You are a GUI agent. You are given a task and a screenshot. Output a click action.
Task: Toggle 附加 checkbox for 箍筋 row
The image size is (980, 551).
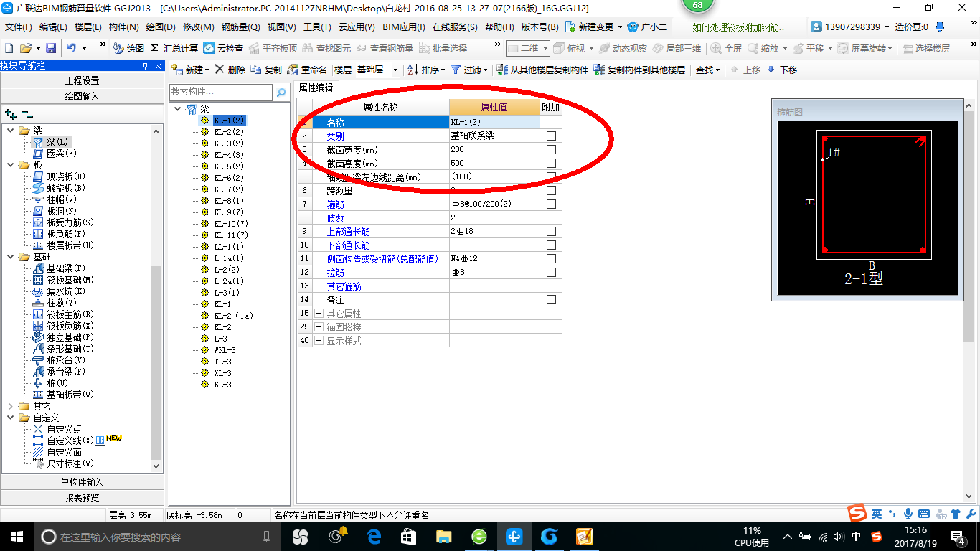[x=551, y=204]
